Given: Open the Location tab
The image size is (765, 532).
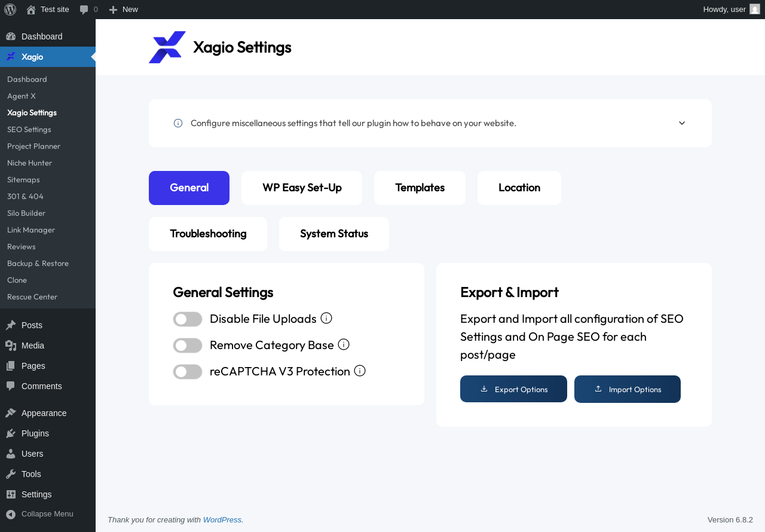Looking at the screenshot, I should pos(519,188).
